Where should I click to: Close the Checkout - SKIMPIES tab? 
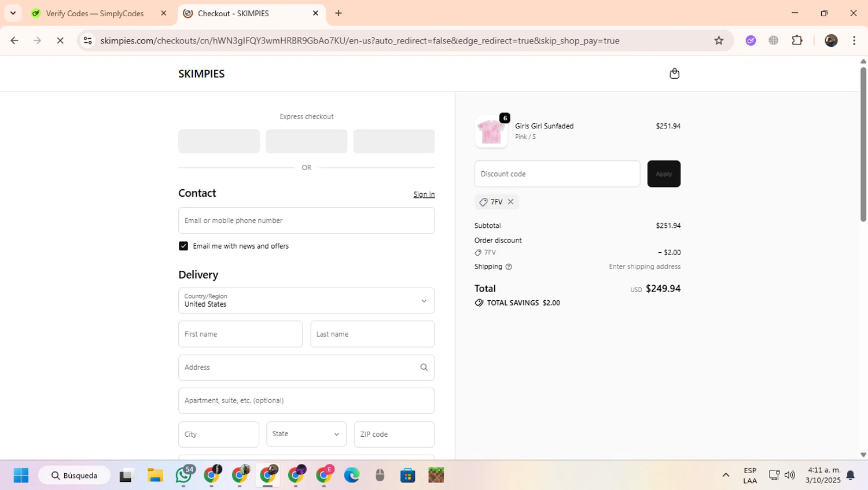[x=315, y=13]
